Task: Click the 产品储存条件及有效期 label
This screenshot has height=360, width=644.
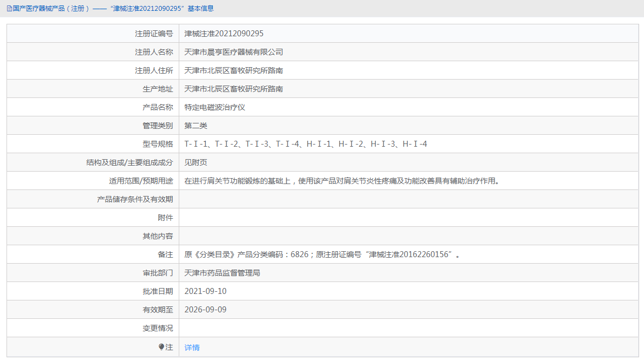Action: click(x=135, y=200)
